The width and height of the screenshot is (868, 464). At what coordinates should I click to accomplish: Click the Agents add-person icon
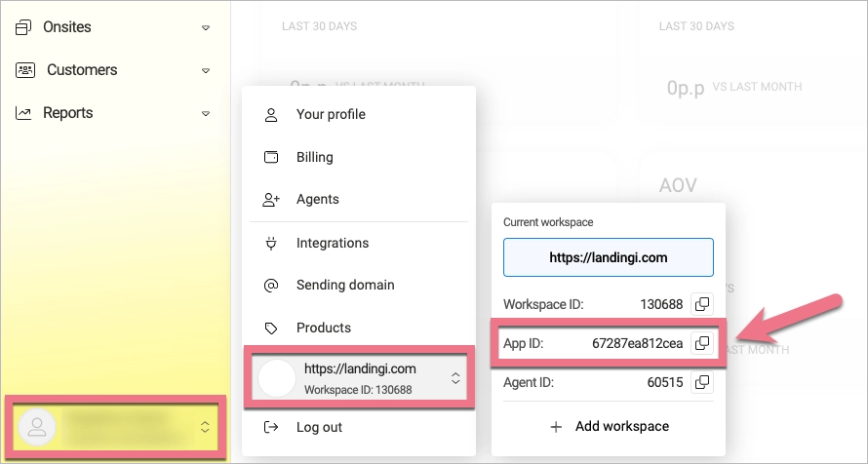pyautogui.click(x=271, y=200)
